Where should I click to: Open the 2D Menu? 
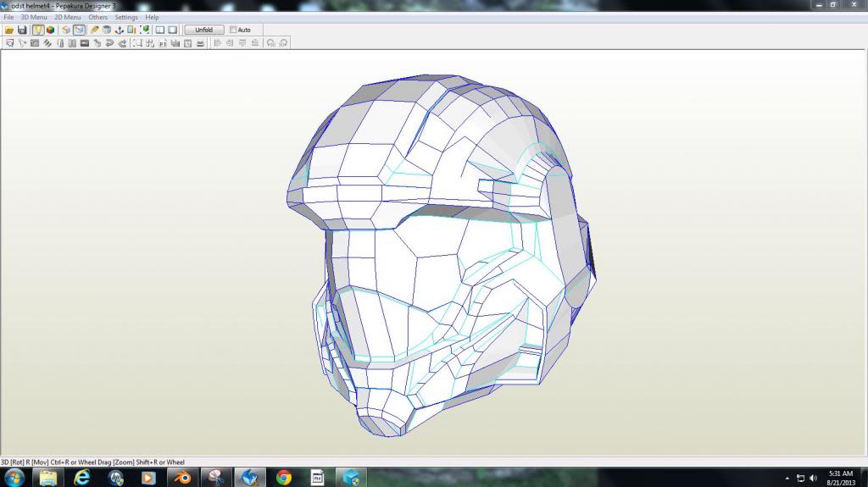click(68, 17)
